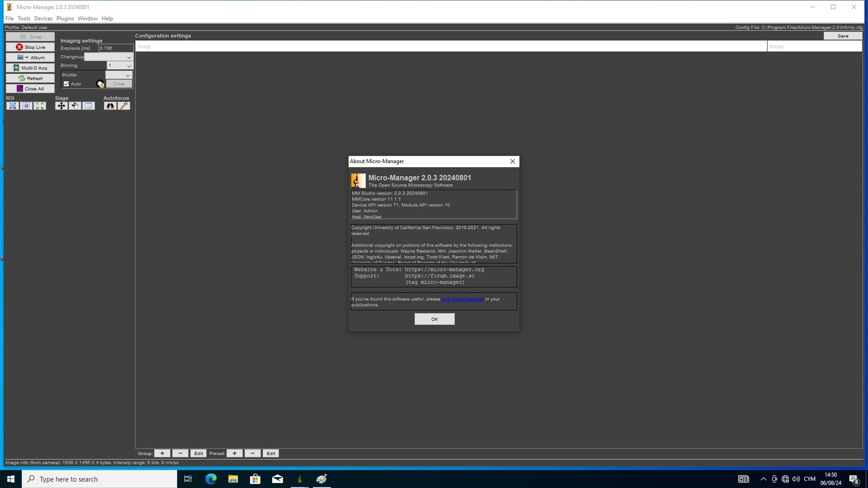Uncheck the Auto shutter checkbox
The image size is (868, 488).
pos(66,84)
